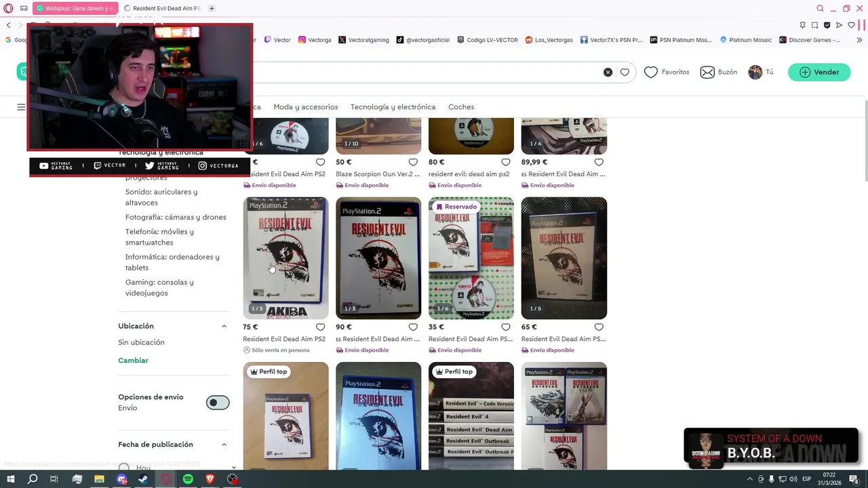Collapse the Fecha de publicación section
This screenshot has height=488, width=868.
tap(224, 445)
